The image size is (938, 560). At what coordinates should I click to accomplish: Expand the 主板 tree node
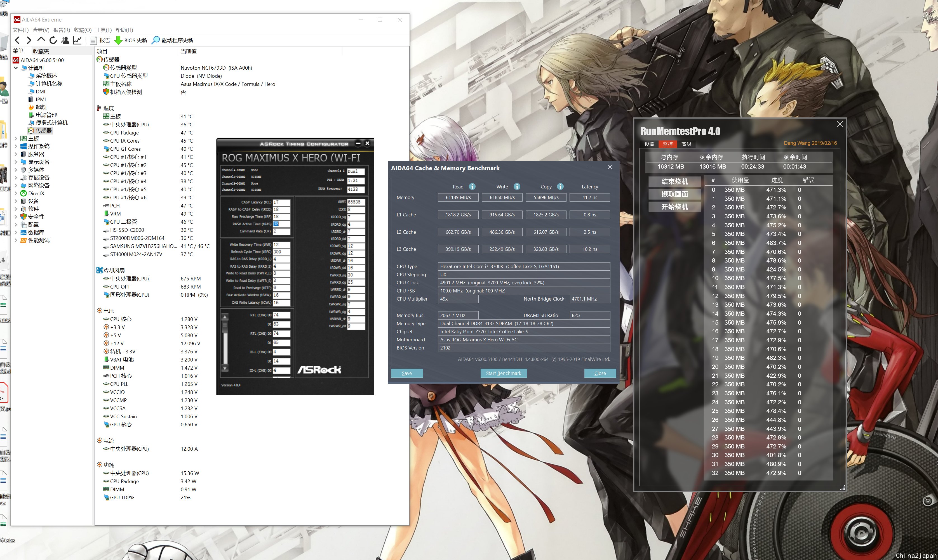click(16, 138)
